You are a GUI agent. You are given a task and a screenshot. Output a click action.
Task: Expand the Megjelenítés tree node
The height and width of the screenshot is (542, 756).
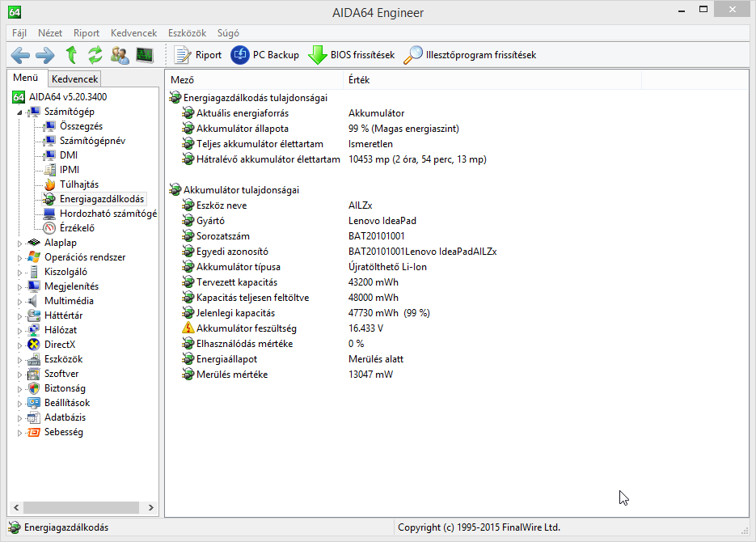click(x=19, y=287)
